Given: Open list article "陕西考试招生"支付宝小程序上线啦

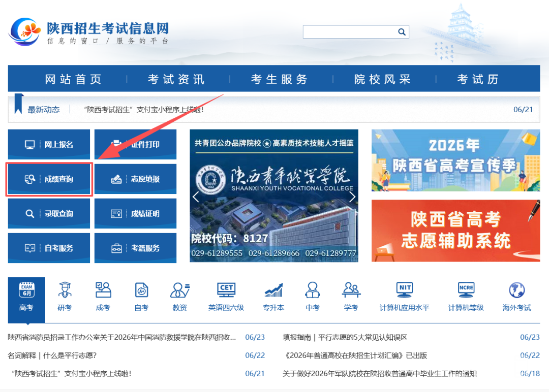Looking at the screenshot, I should [72, 374].
